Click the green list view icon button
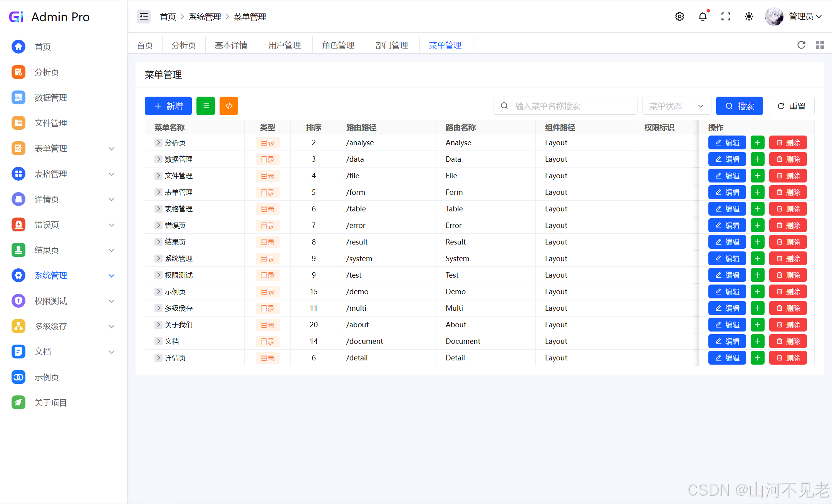The height and width of the screenshot is (504, 832). [206, 106]
